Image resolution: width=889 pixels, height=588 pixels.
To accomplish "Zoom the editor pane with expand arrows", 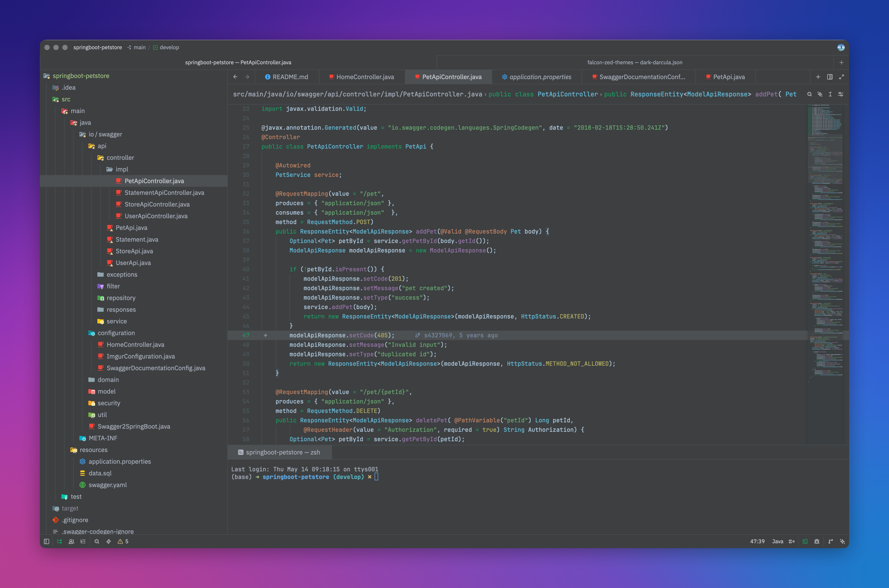I will 841,77.
